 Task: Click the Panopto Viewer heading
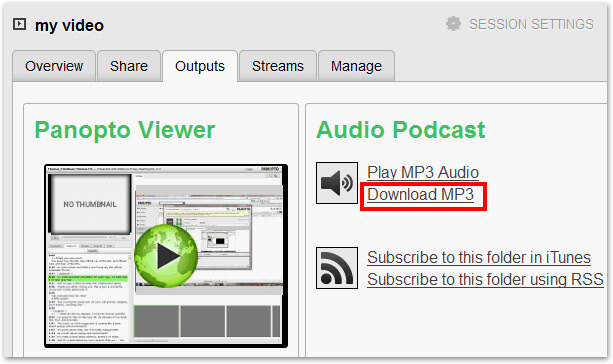point(125,130)
